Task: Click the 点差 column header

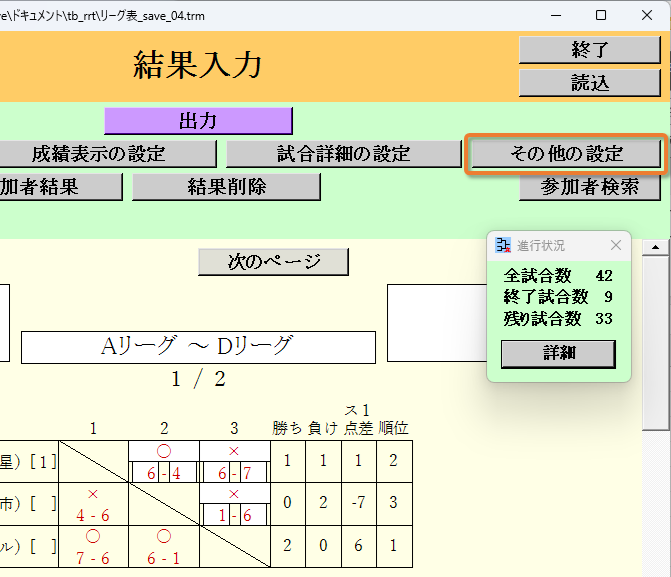Action: point(359,428)
